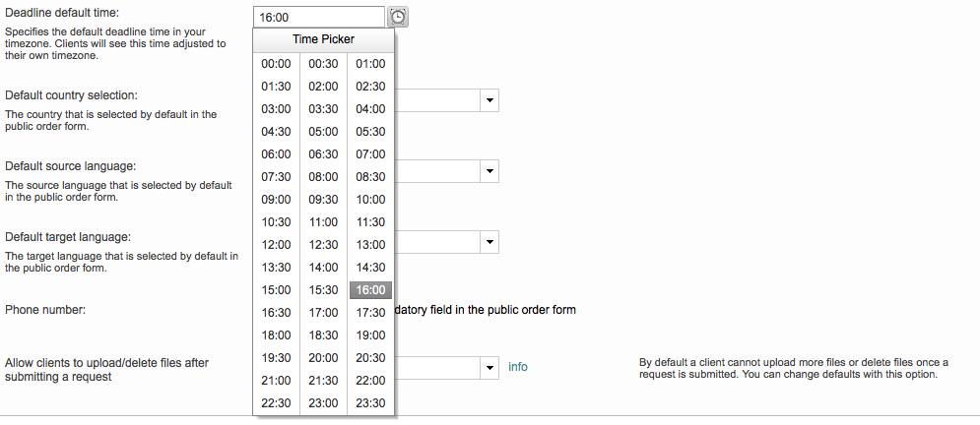Select 00:00 in the Time Picker
The image size is (980, 425).
click(x=277, y=64)
